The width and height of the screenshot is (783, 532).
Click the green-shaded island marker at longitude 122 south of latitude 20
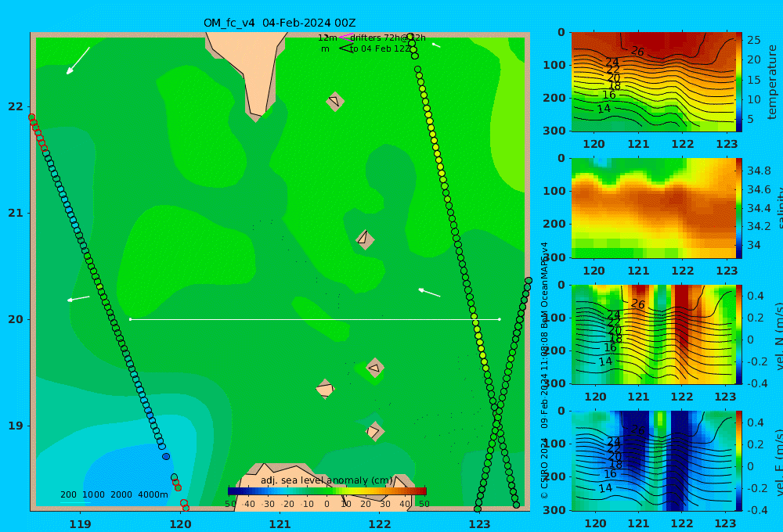coord(375,368)
